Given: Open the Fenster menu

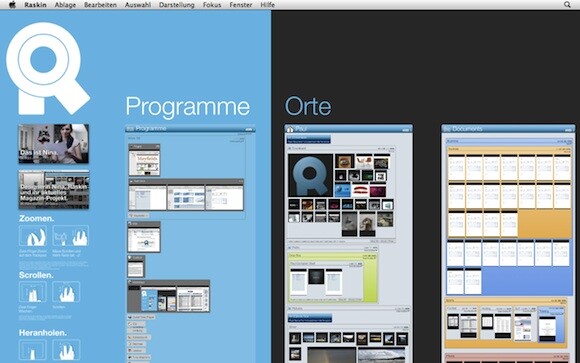Looking at the screenshot, I should [241, 5].
